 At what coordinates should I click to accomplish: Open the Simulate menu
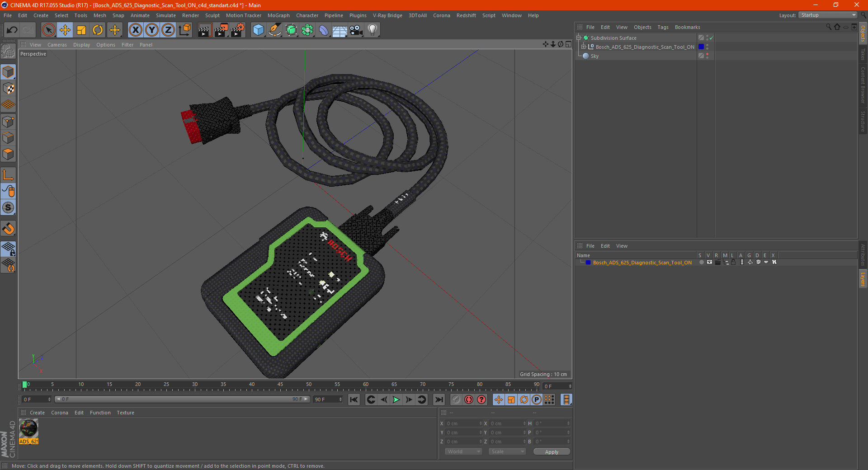166,15
